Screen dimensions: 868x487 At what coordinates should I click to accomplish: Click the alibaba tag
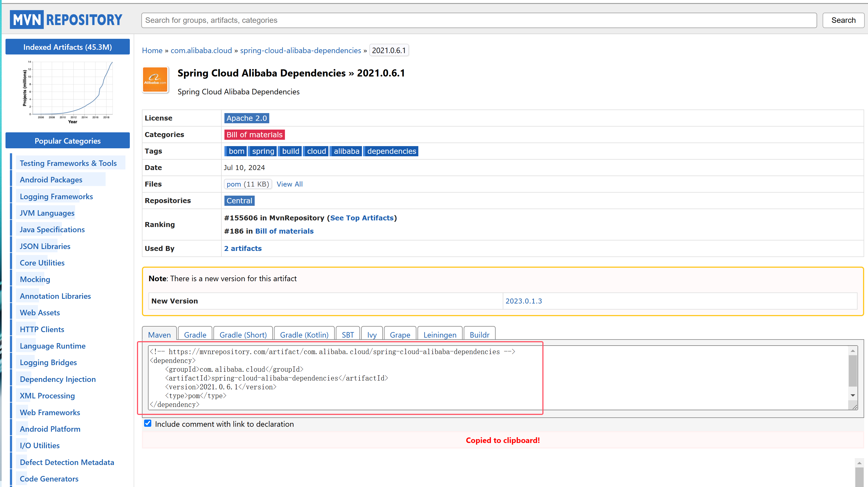[x=346, y=151]
